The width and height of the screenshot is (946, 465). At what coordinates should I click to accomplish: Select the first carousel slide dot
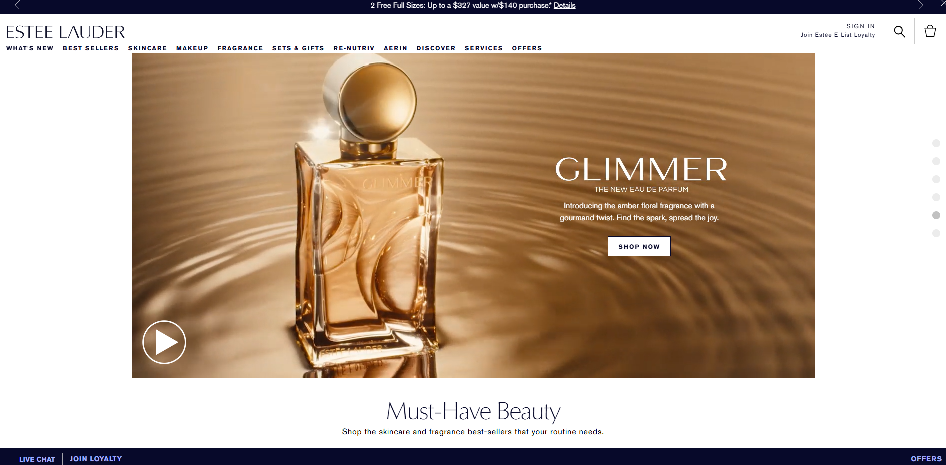pyautogui.click(x=936, y=143)
